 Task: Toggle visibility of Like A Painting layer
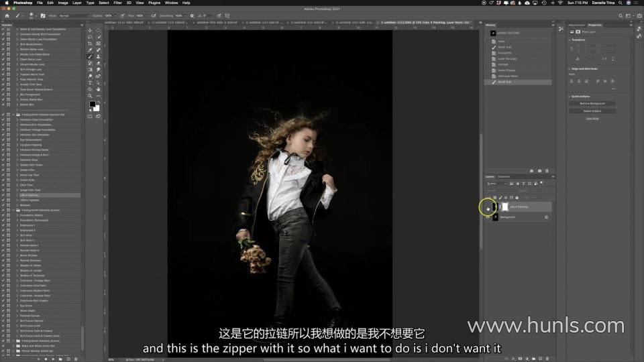(x=488, y=207)
